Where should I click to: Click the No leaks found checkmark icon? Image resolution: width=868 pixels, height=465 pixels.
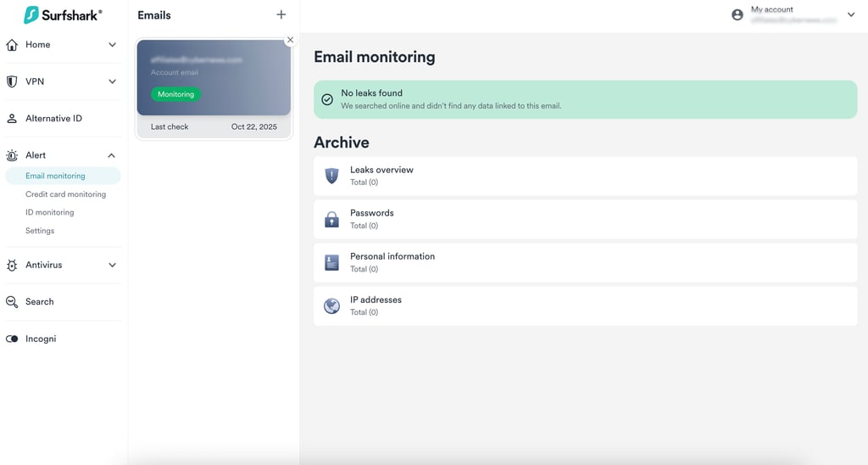pyautogui.click(x=327, y=100)
